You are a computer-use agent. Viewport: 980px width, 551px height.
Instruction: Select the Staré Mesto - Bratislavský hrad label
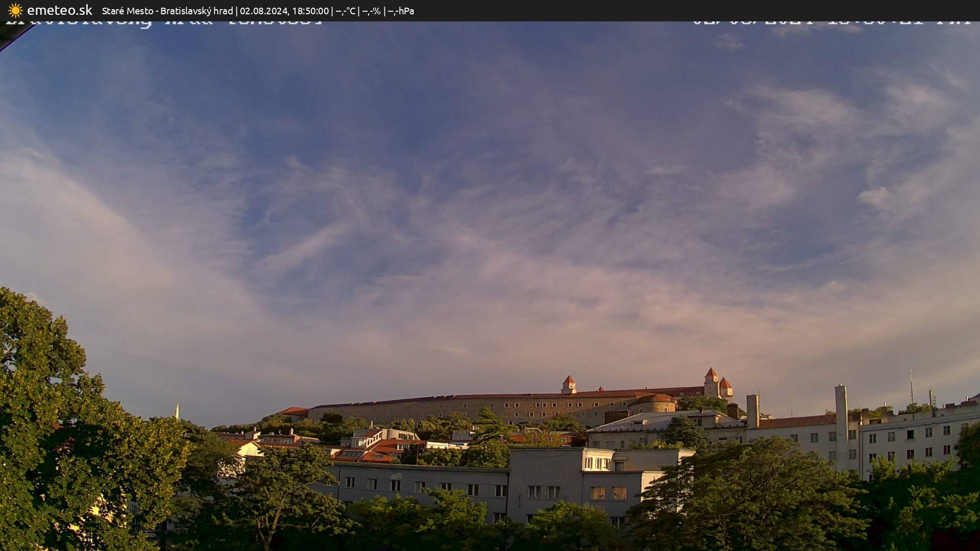pos(168,10)
